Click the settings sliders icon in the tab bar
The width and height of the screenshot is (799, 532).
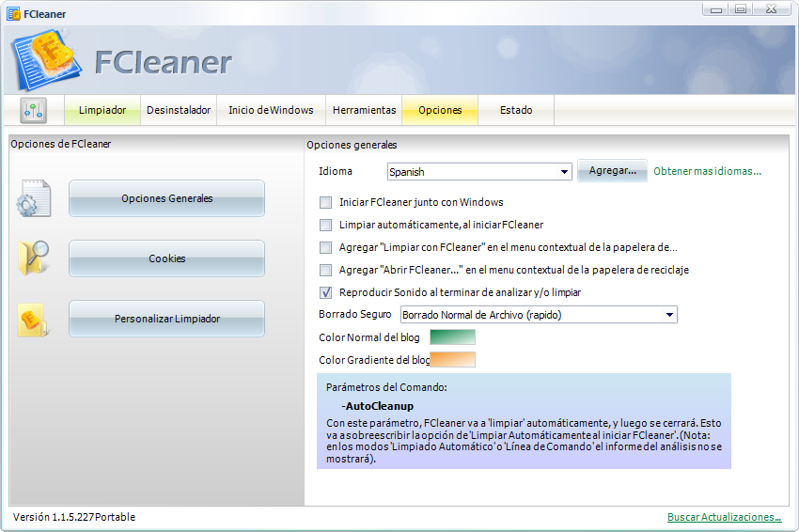(34, 110)
